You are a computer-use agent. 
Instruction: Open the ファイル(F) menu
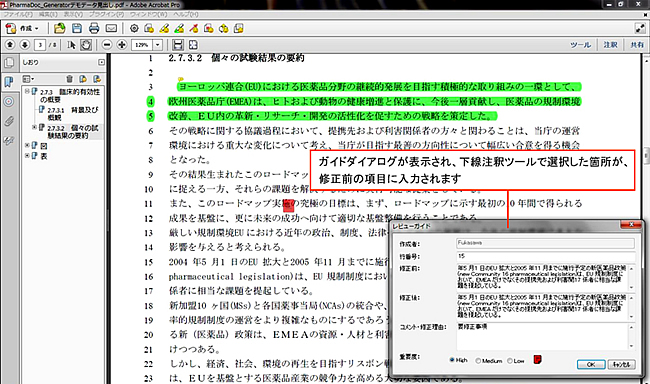pos(18,14)
